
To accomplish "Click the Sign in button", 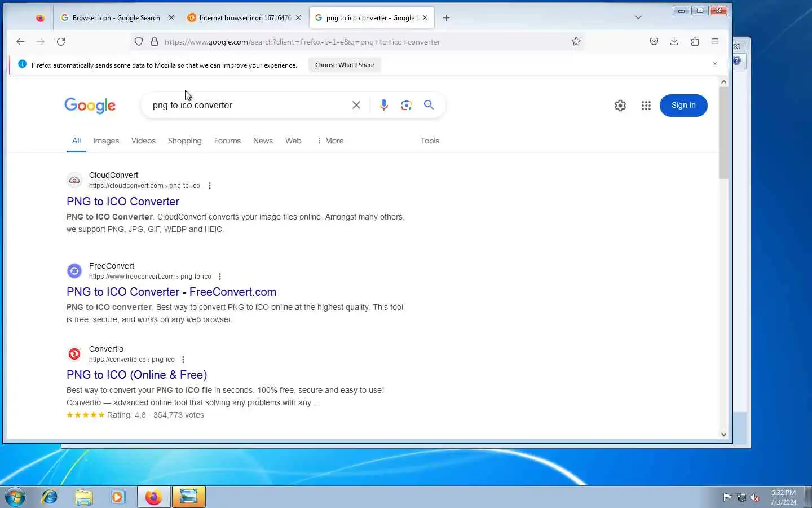I will pyautogui.click(x=683, y=106).
